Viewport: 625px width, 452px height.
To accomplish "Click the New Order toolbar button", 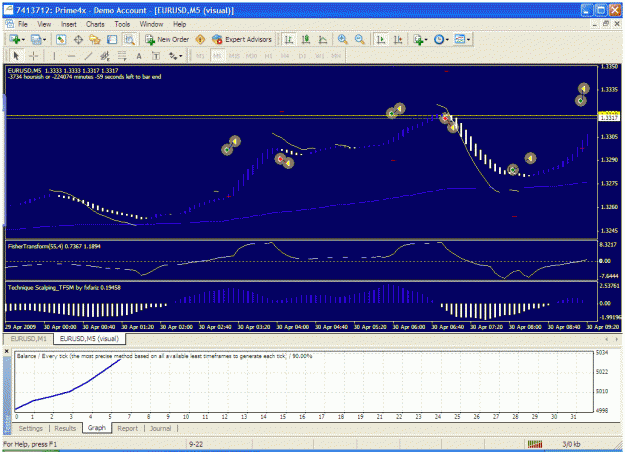I will click(167, 39).
